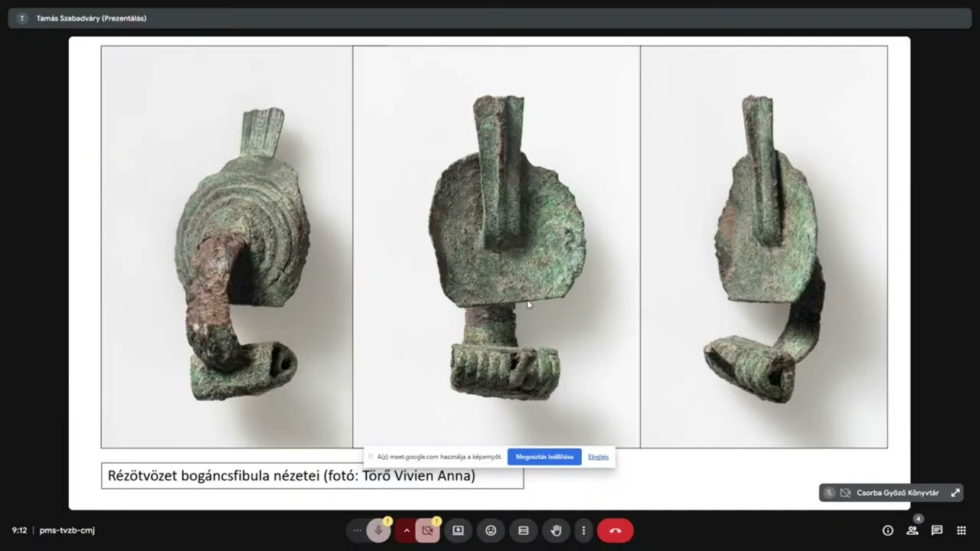Open meeting details info icon
980x551 pixels.
pyautogui.click(x=888, y=530)
